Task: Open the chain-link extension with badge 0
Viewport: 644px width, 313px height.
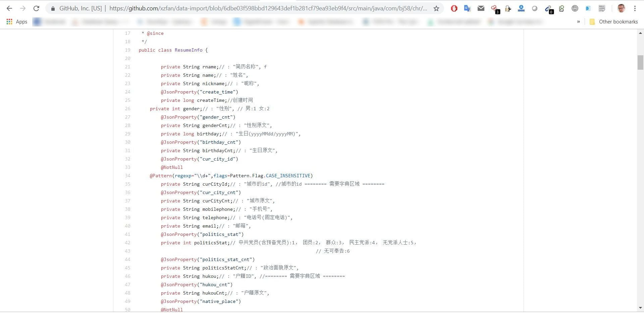Action: click(x=548, y=9)
